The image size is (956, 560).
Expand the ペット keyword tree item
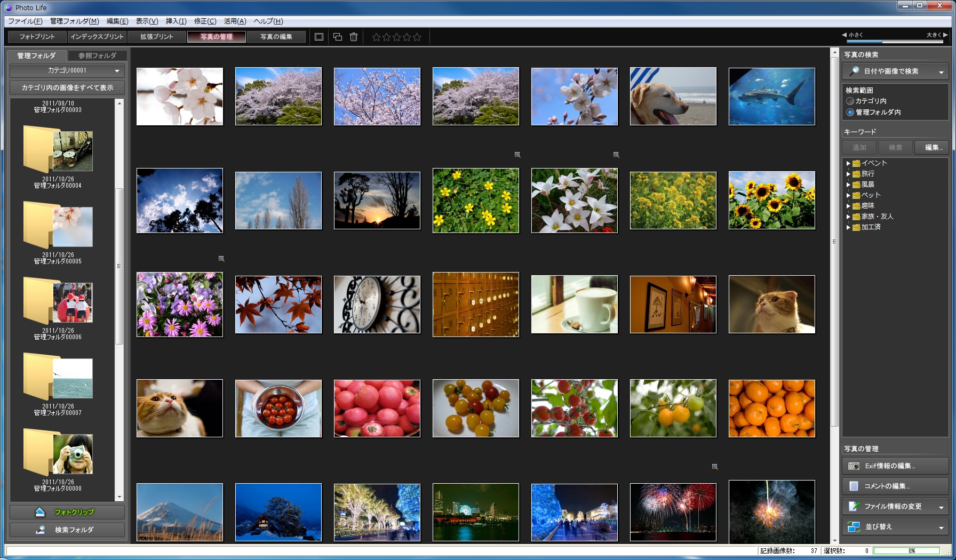(849, 195)
